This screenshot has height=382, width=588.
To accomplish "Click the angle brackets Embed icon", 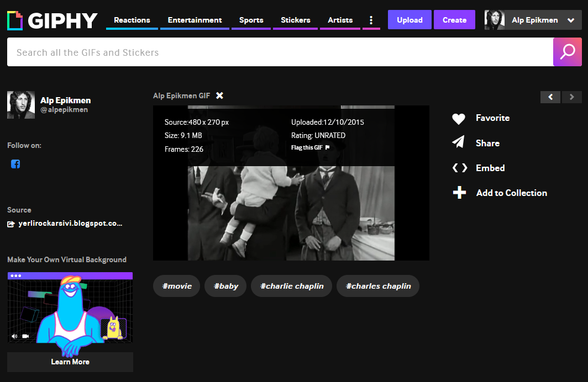I will (x=459, y=168).
